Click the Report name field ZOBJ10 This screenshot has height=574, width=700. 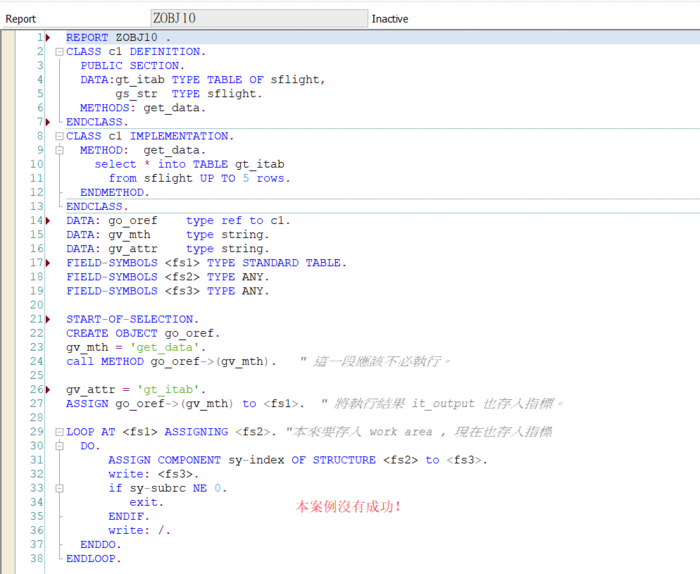[x=258, y=18]
